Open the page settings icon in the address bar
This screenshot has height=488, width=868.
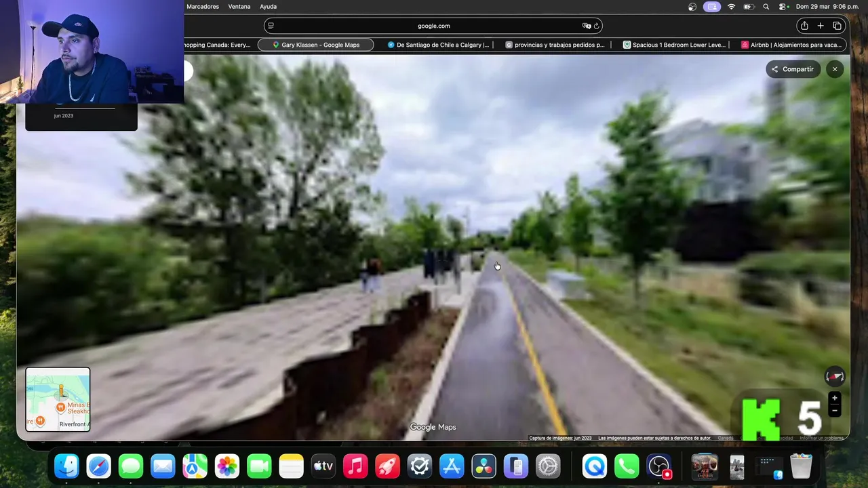coord(271,26)
